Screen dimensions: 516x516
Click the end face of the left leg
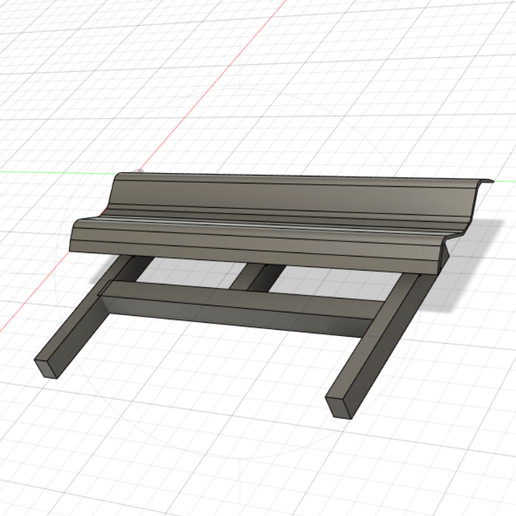pos(46,368)
